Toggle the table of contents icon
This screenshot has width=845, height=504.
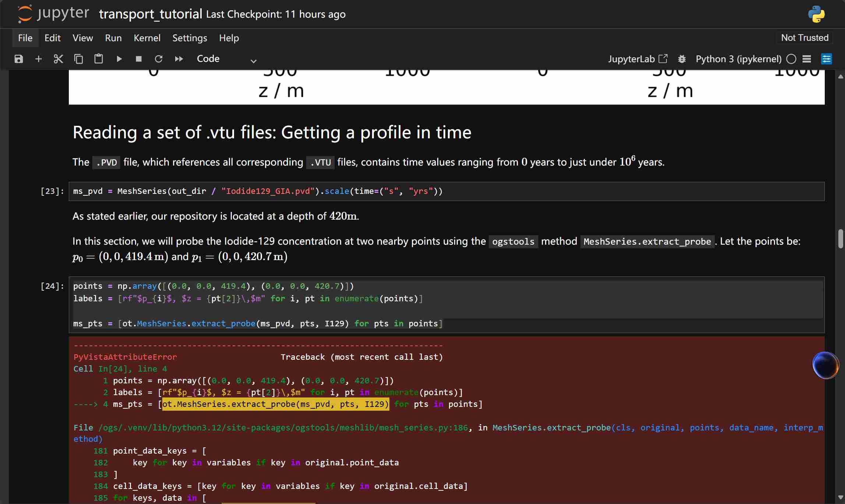coord(807,59)
